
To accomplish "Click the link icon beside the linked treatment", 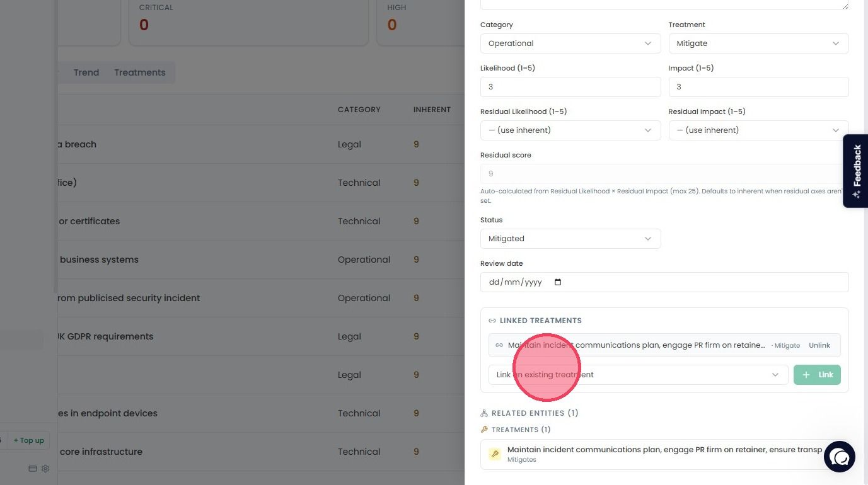I will pyautogui.click(x=499, y=345).
